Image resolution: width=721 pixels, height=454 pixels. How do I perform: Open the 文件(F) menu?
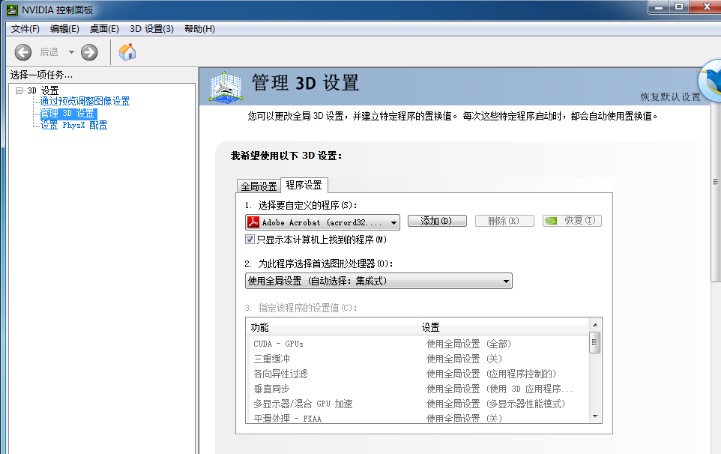[25, 29]
